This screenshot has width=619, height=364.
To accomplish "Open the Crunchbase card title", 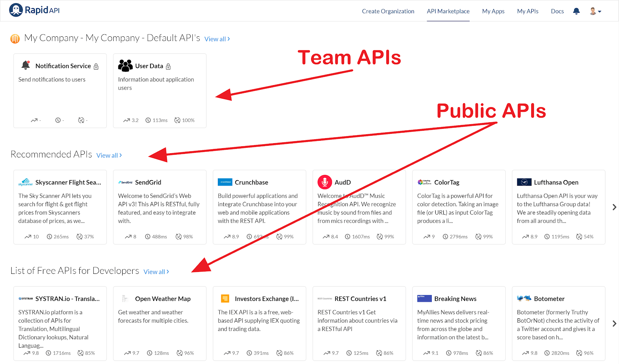I will [x=251, y=183].
